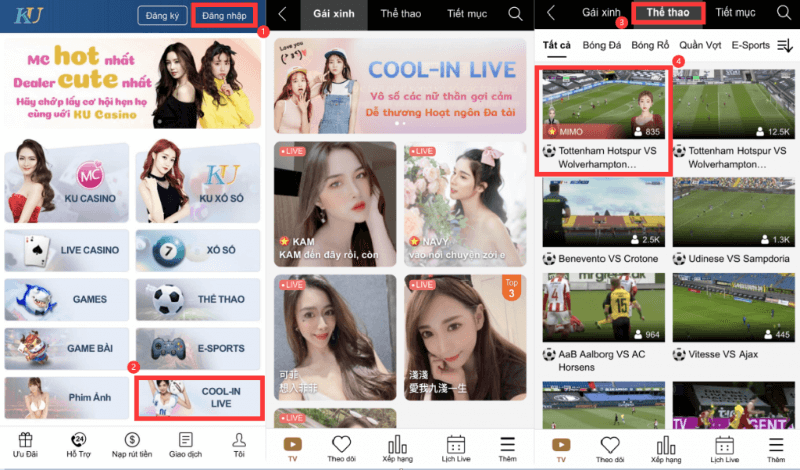
Task: Select Gái xinh tab in right screen
Action: pyautogui.click(x=602, y=13)
